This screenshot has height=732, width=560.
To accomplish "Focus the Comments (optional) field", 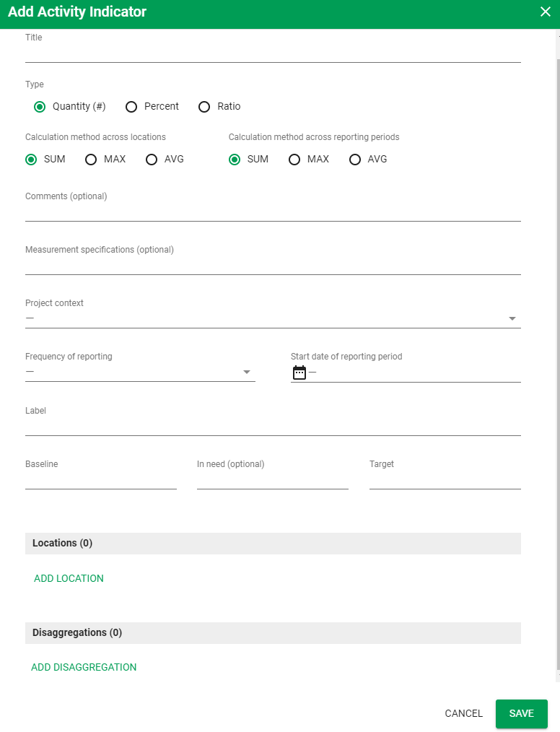I will [273, 212].
